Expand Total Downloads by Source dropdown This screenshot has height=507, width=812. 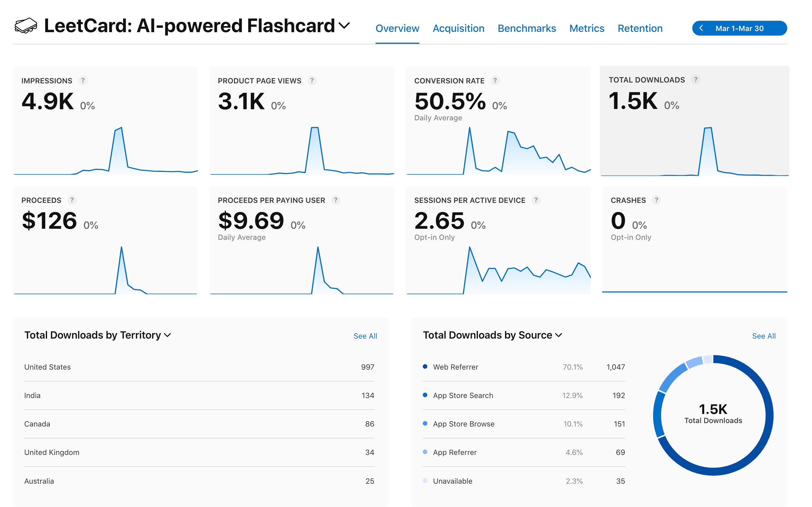pyautogui.click(x=558, y=335)
